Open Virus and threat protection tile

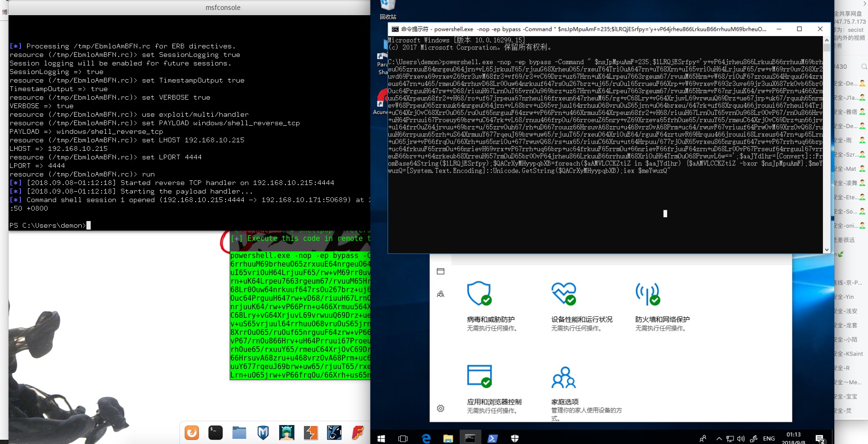pos(492,306)
